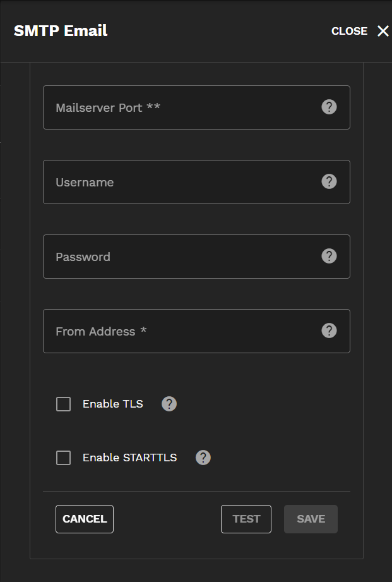392x582 pixels.
Task: Focus the From Address input field
Action: tap(177, 330)
